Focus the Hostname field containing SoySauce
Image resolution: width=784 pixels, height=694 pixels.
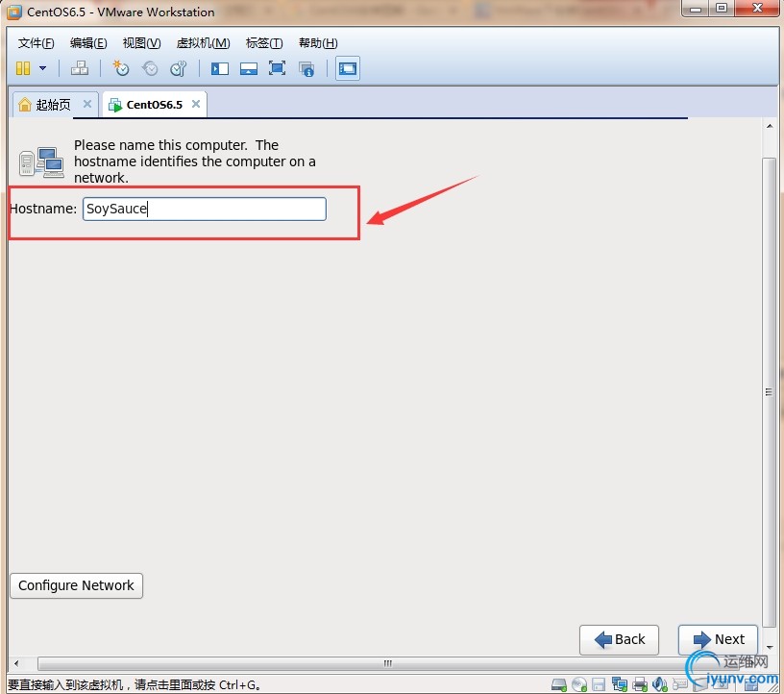tap(205, 209)
